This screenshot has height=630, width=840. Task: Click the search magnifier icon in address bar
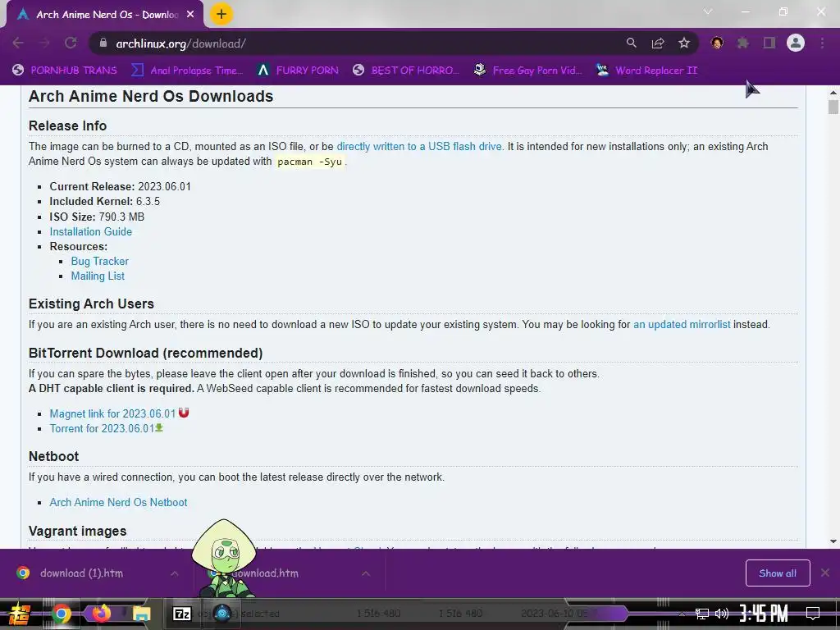(x=631, y=43)
